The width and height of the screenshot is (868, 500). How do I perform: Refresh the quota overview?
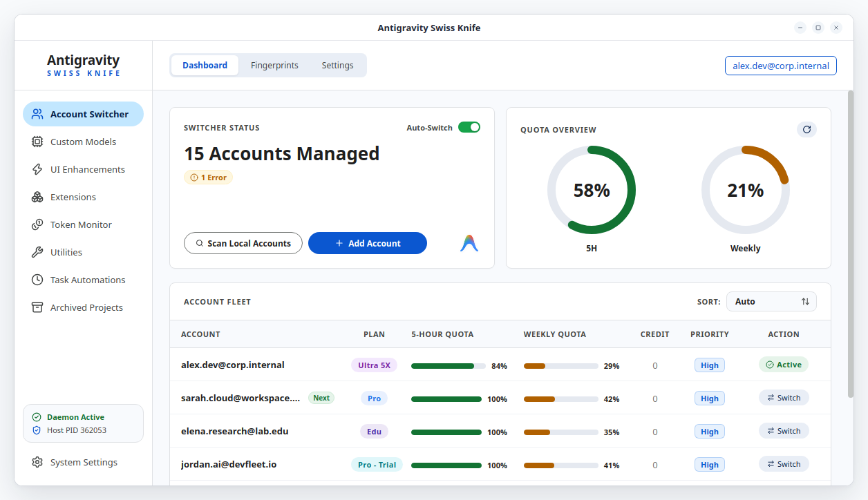(806, 129)
